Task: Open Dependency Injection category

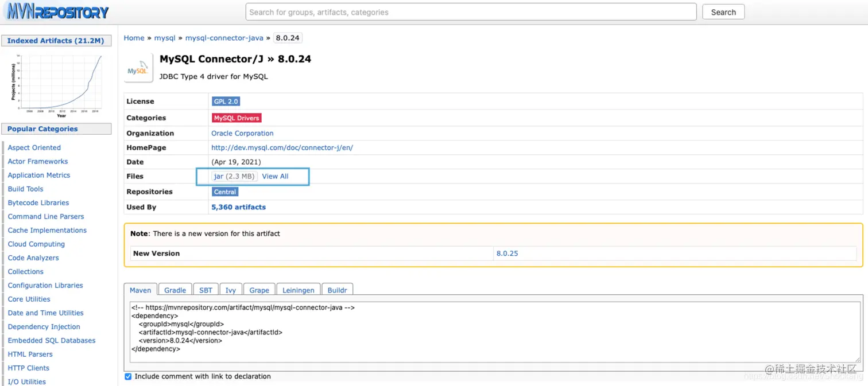Action: (44, 326)
